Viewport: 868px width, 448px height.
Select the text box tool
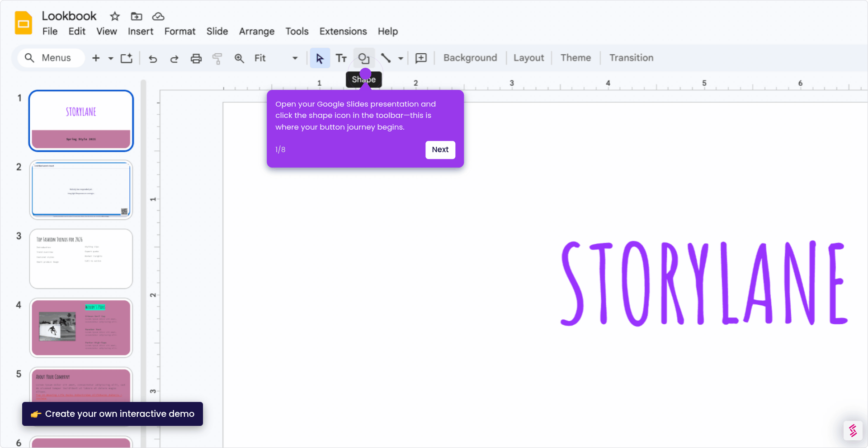[341, 58]
